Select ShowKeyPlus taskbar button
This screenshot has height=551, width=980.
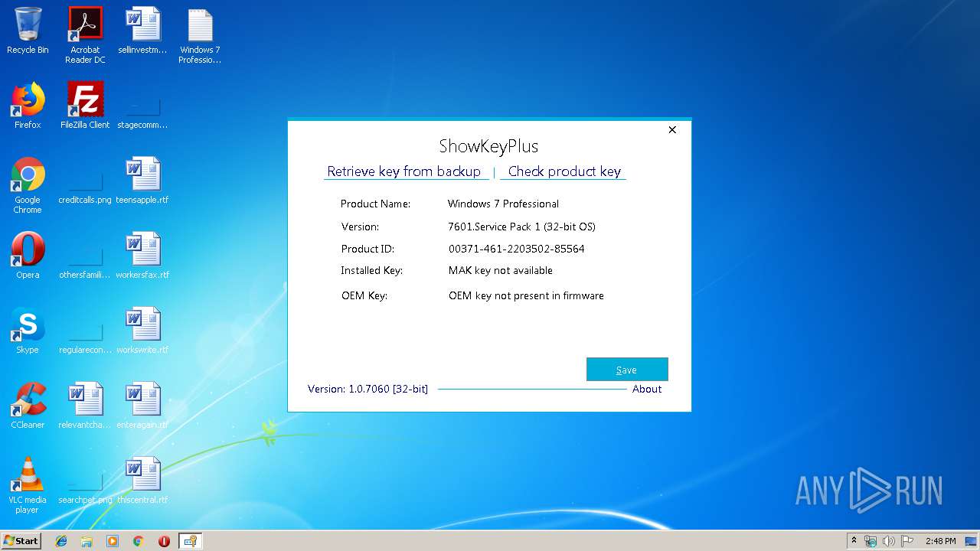tap(190, 541)
